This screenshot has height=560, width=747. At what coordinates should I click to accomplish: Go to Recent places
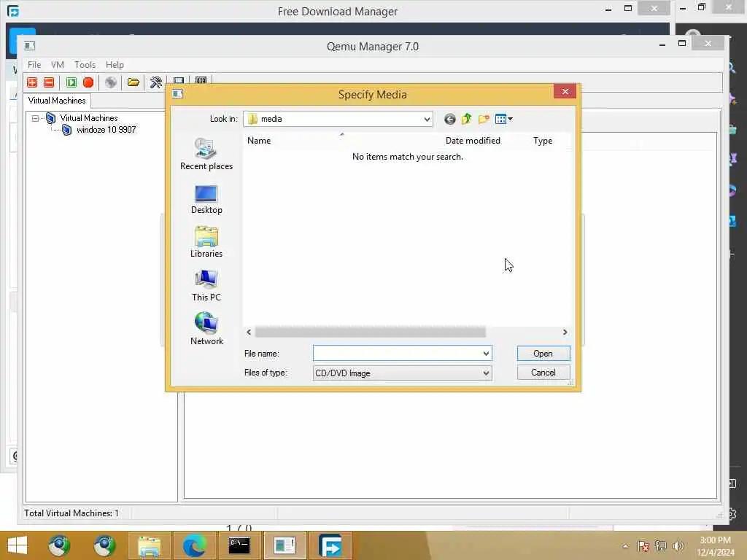pyautogui.click(x=206, y=155)
